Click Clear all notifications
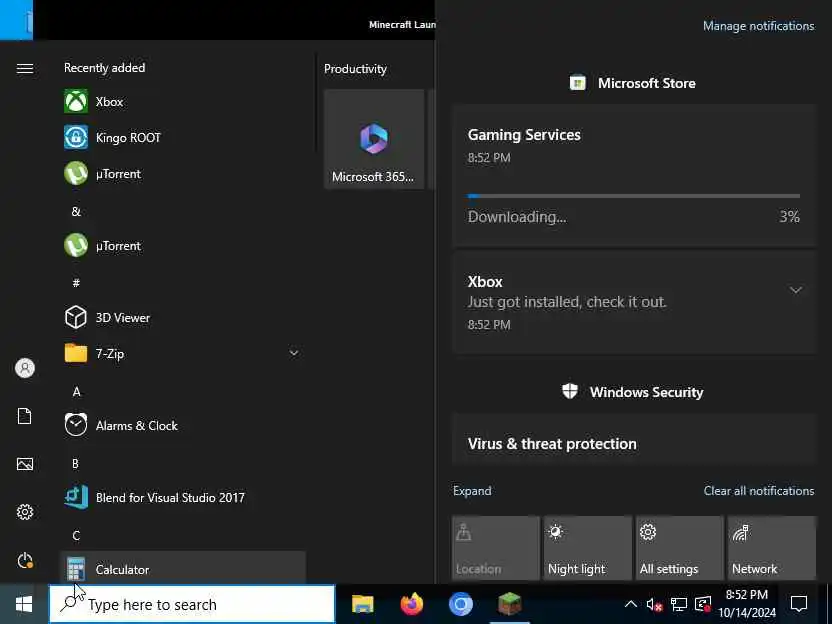832x624 pixels. click(x=759, y=491)
